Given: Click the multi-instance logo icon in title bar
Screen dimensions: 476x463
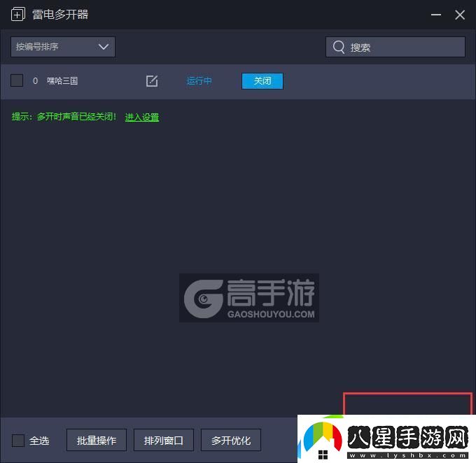Looking at the screenshot, I should coord(18,14).
